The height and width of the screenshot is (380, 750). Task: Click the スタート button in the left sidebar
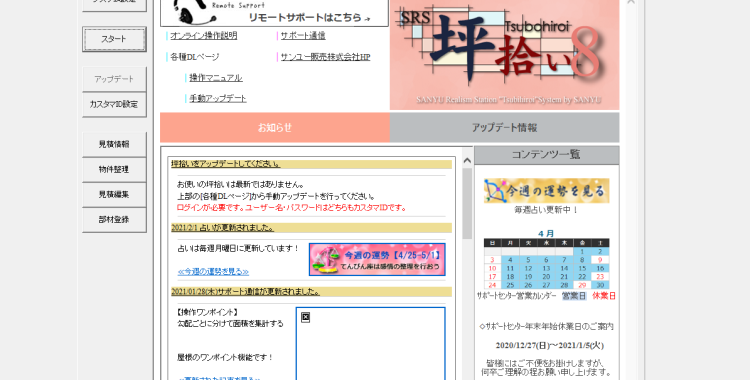tap(114, 39)
